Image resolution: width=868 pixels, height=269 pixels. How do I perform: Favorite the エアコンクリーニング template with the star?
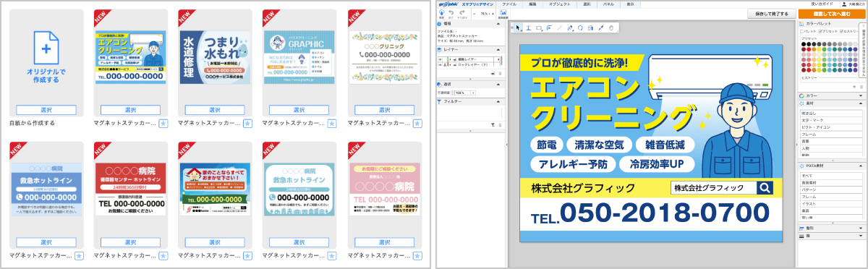click(x=163, y=124)
